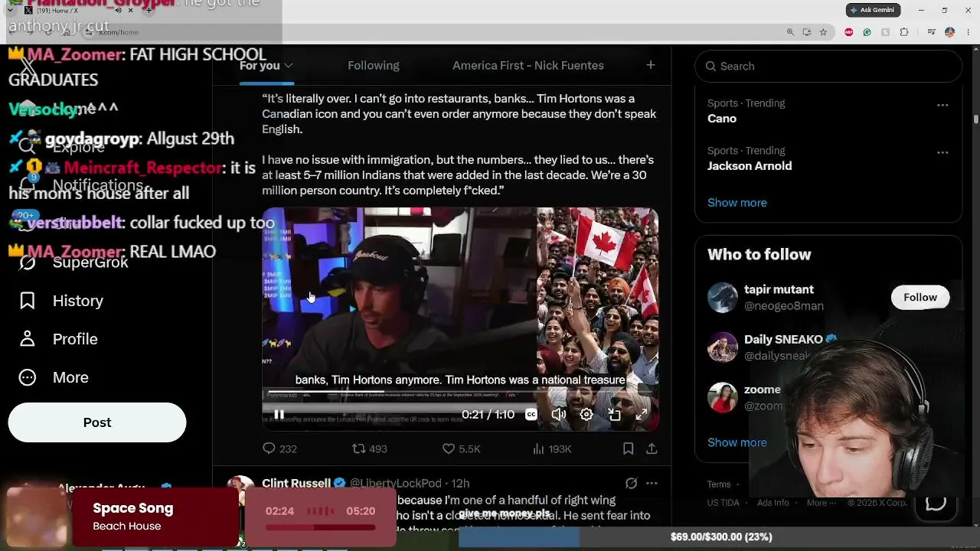Open the red ABP adblock extension
The image size is (980, 551).
point(848,32)
